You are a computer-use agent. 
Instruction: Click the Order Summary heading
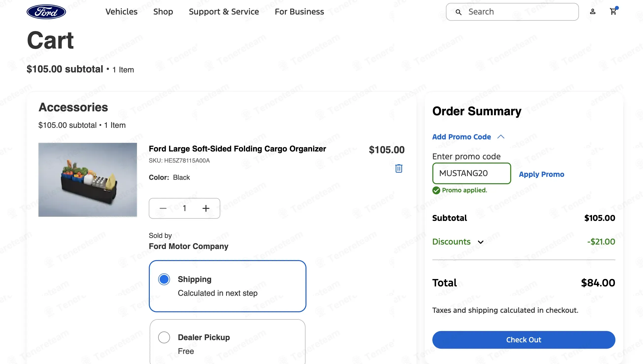(x=477, y=111)
